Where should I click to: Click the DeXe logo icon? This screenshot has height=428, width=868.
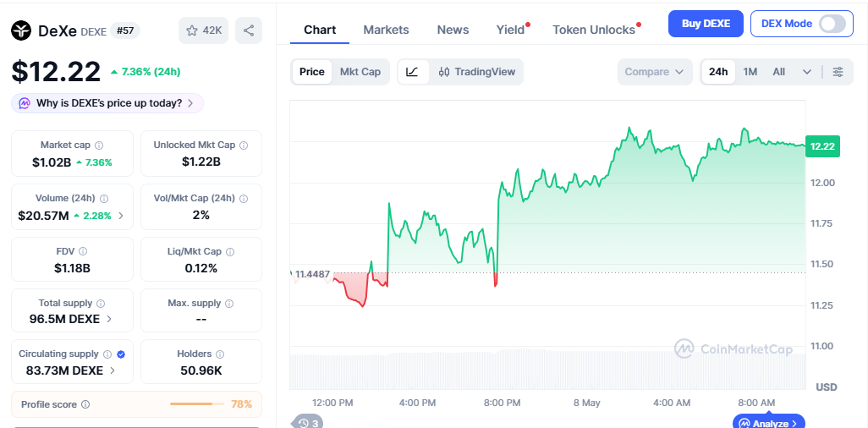pos(22,30)
